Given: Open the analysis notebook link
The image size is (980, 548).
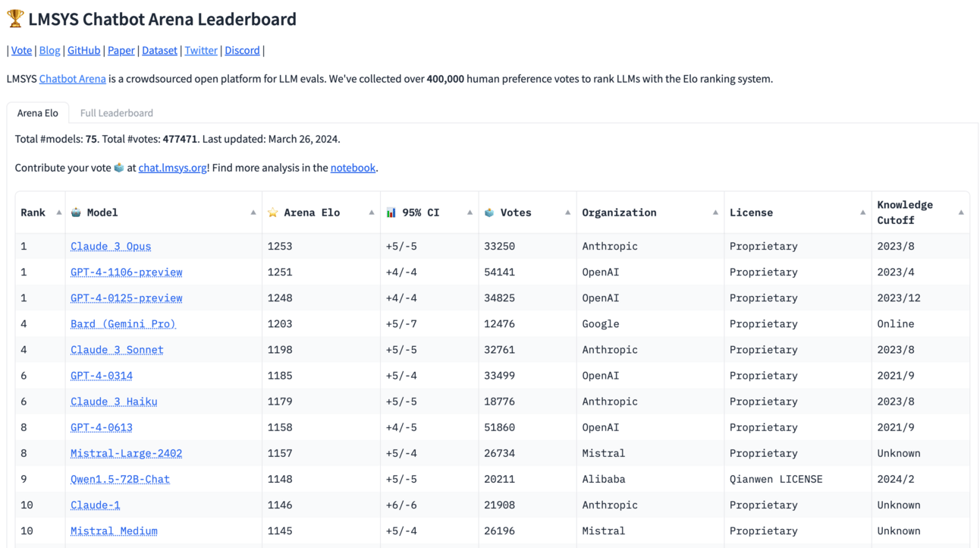Looking at the screenshot, I should point(353,168).
